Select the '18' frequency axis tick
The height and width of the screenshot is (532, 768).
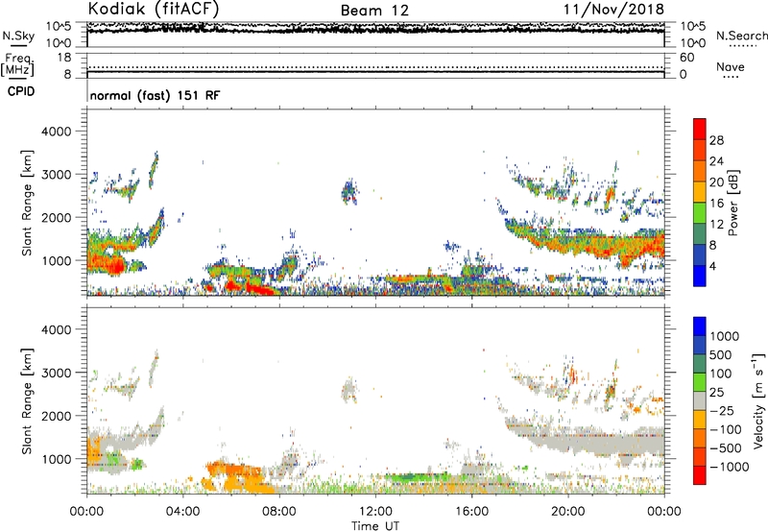pyautogui.click(x=64, y=58)
